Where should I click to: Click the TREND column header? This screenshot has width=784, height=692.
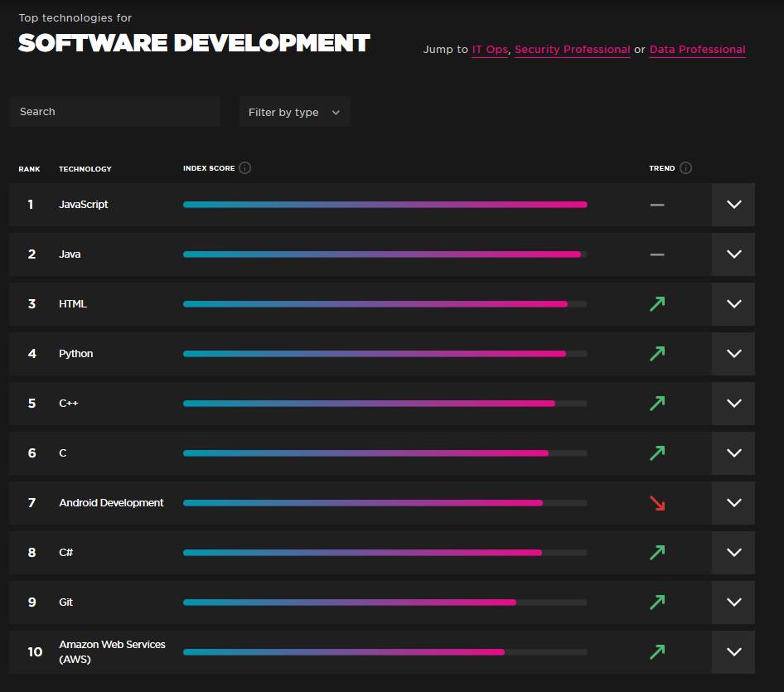click(662, 168)
